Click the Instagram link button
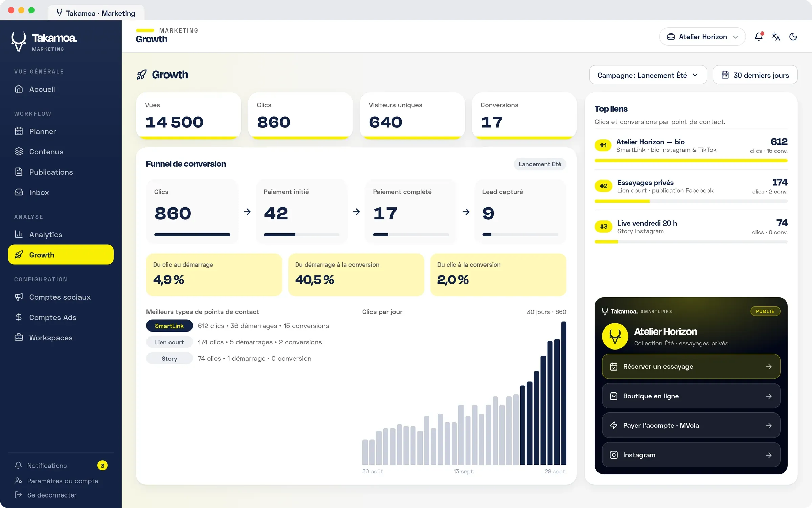812x508 pixels. (x=691, y=455)
